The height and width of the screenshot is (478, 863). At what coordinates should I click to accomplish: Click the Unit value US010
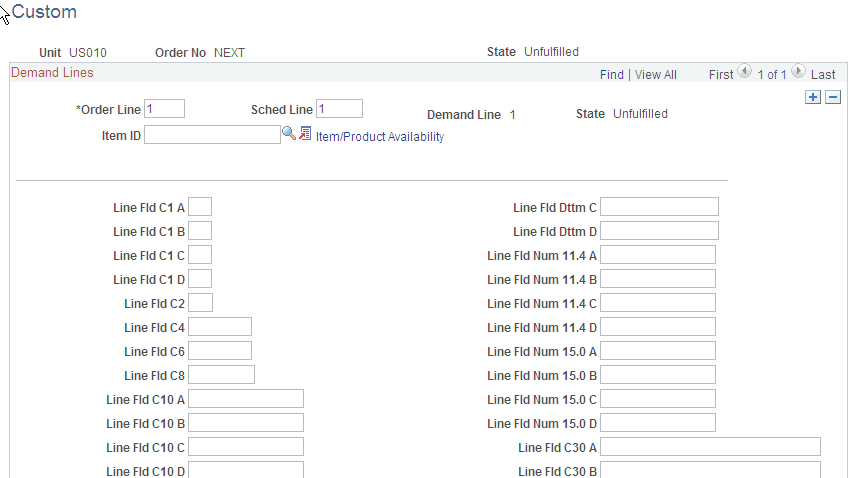(x=88, y=53)
